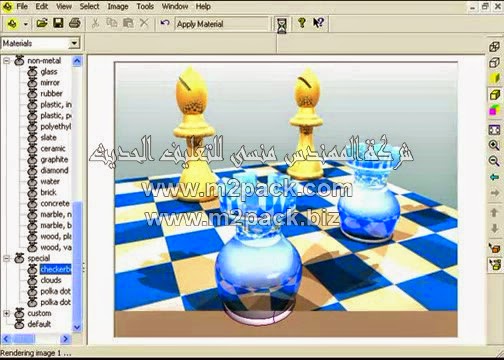This screenshot has height=360, width=504.
Task: Open the Image menu
Action: click(118, 6)
